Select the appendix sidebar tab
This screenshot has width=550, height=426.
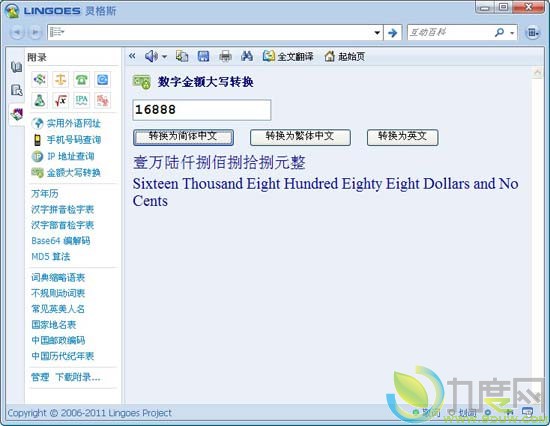tap(16, 114)
